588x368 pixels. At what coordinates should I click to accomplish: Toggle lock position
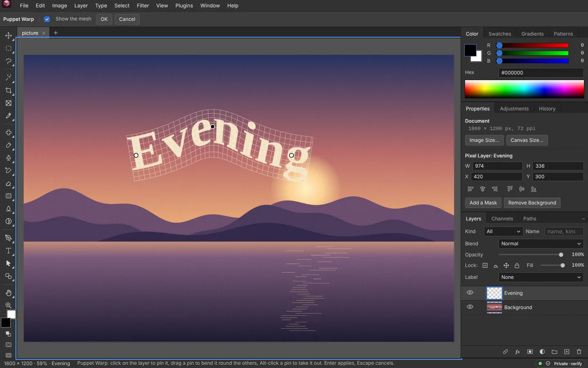[x=506, y=265]
